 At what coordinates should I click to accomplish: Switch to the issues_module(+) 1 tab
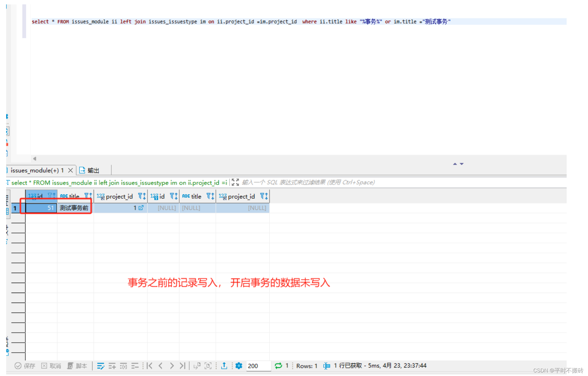tap(37, 170)
